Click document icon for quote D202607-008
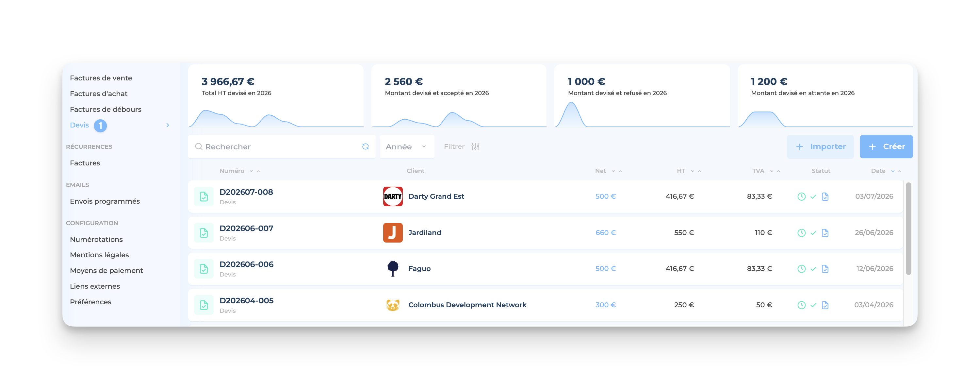The height and width of the screenshot is (389, 980). [x=204, y=196]
